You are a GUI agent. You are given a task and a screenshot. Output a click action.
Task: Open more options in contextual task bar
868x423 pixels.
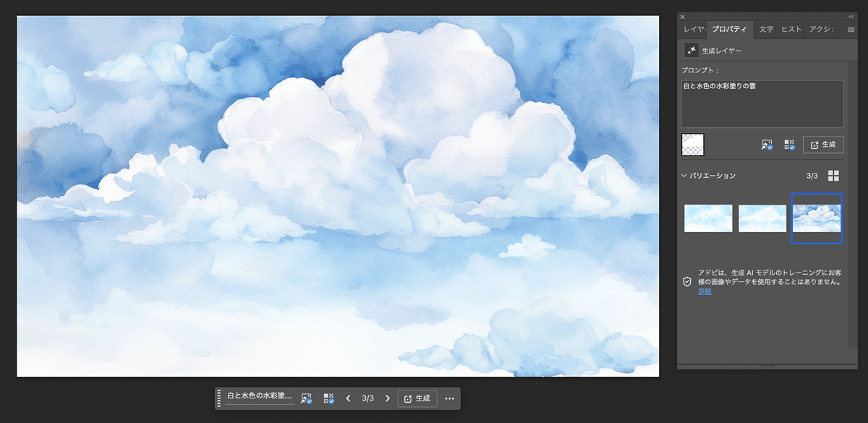coord(449,398)
